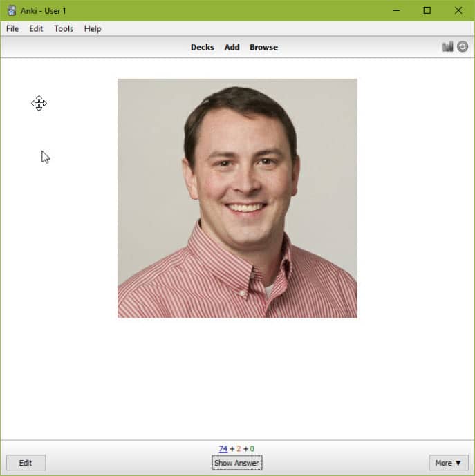Open the Browse card browser
475x476 pixels.
tap(263, 48)
